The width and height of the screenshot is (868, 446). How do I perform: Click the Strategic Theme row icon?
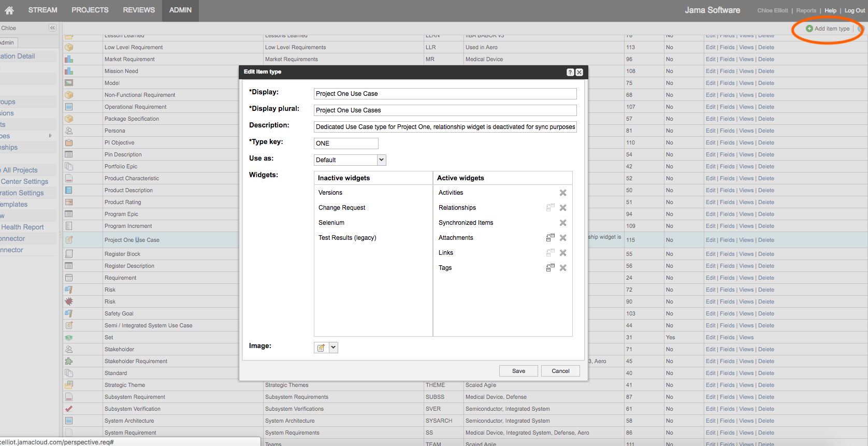pyautogui.click(x=69, y=385)
